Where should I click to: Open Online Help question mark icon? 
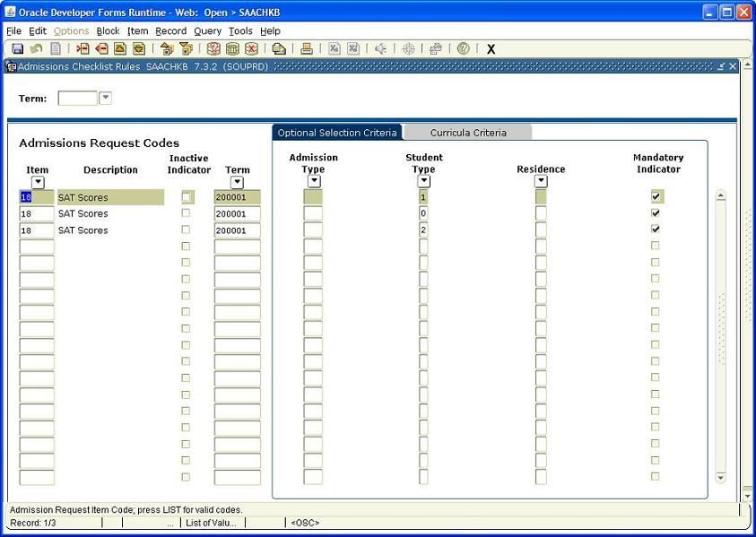464,48
